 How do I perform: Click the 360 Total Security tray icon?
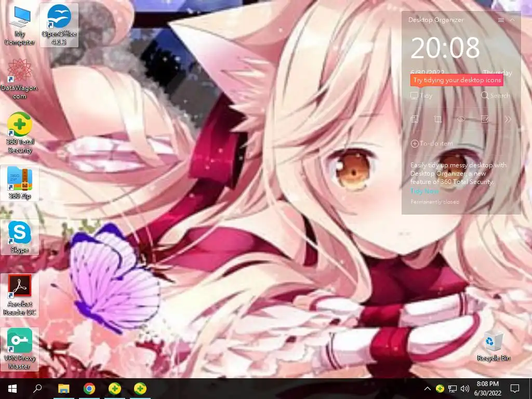[x=440, y=389]
